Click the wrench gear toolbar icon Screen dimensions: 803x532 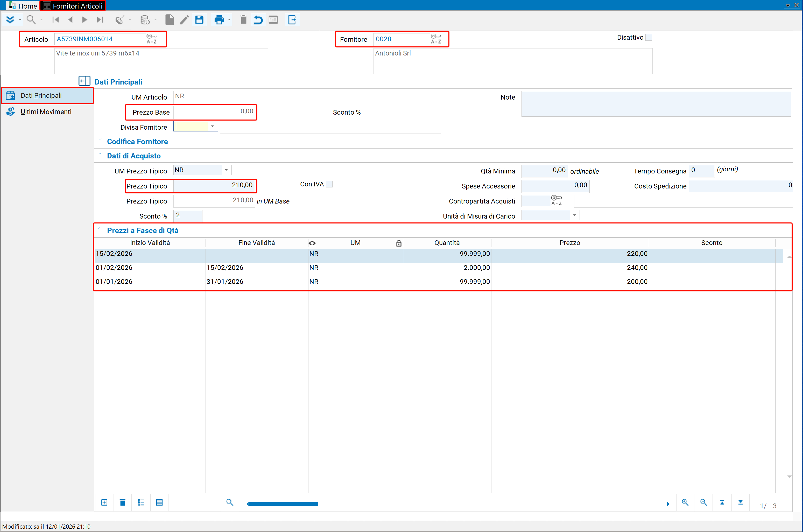click(x=120, y=20)
